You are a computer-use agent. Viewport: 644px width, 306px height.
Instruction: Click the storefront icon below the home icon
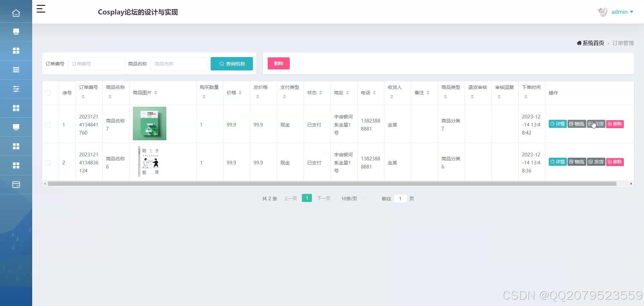[x=16, y=32]
